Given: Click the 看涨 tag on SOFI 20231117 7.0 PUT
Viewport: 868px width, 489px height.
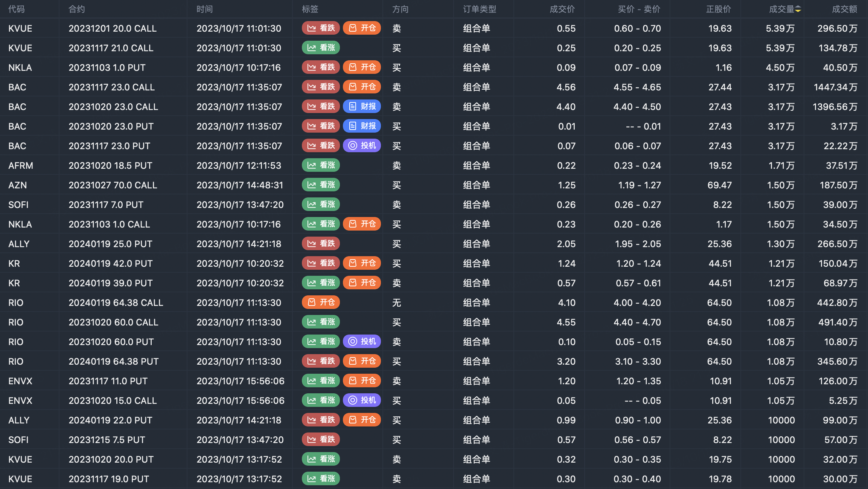Looking at the screenshot, I should pos(321,205).
